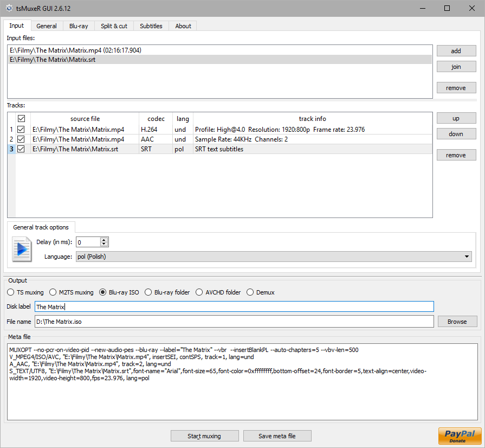The image size is (485, 448).
Task: Select the General track options tab
Action: 41,227
